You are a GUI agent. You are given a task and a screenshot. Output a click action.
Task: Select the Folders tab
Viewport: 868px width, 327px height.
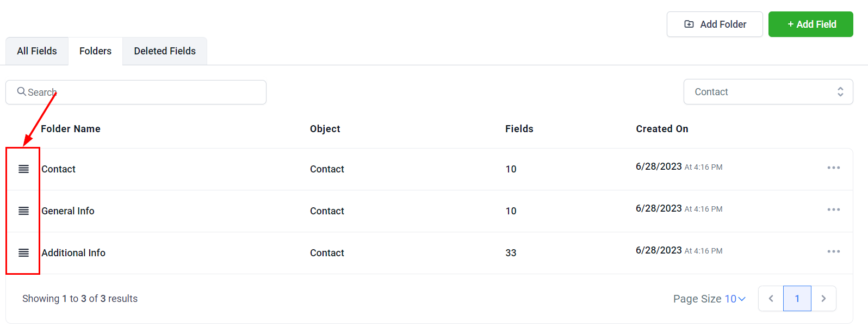coord(95,51)
